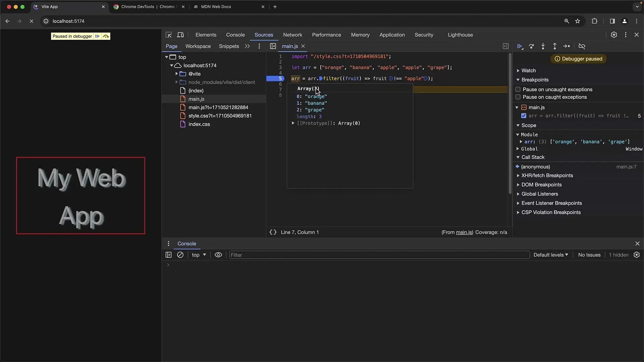Expand Event Listener Breakpoints section
The height and width of the screenshot is (362, 644).
tap(551, 203)
